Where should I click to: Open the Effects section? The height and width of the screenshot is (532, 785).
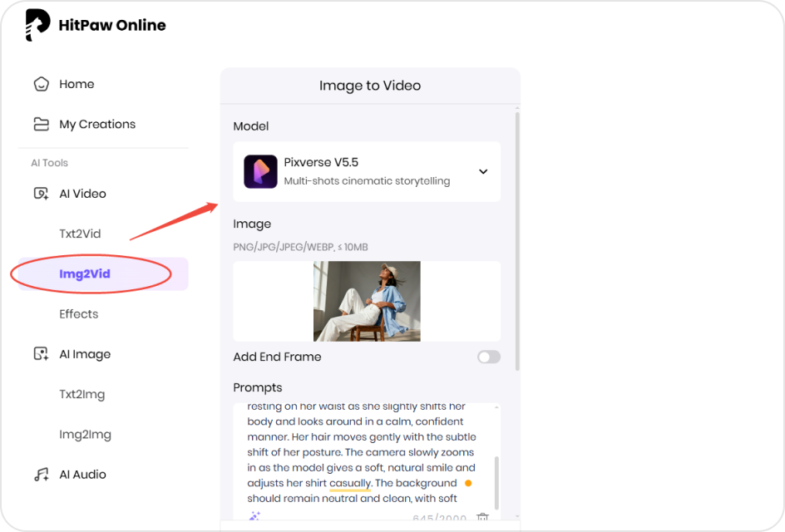coord(78,313)
